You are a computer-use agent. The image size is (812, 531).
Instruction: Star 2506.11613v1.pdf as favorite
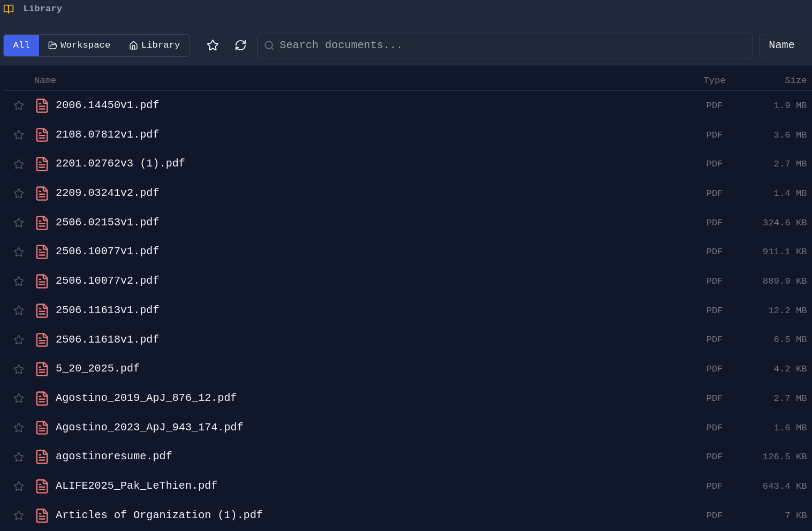19,310
